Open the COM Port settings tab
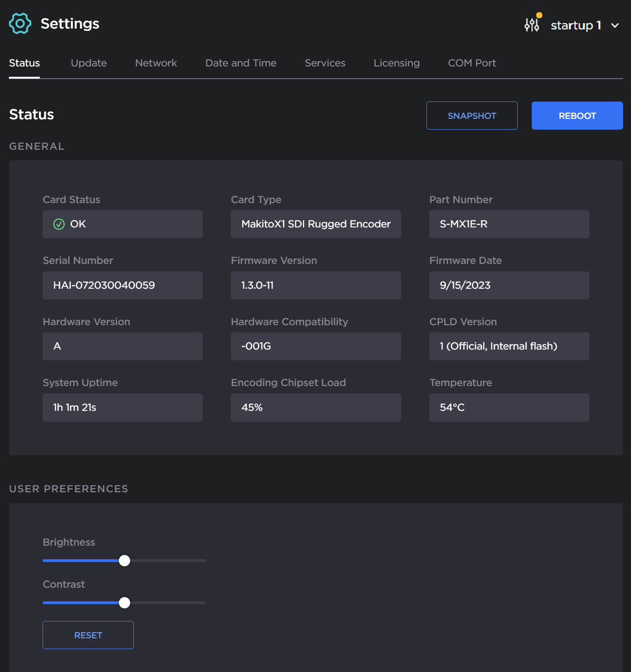This screenshot has width=631, height=672. coord(472,63)
